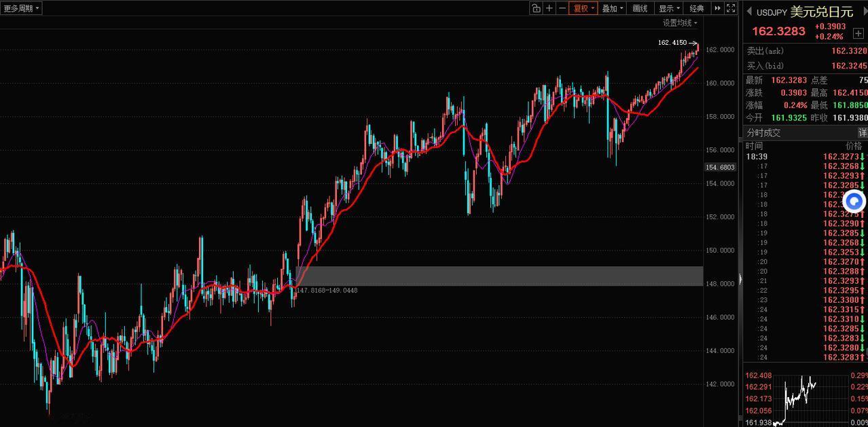Click the 最低 161.8850 value
The width and height of the screenshot is (868, 427).
click(x=850, y=105)
